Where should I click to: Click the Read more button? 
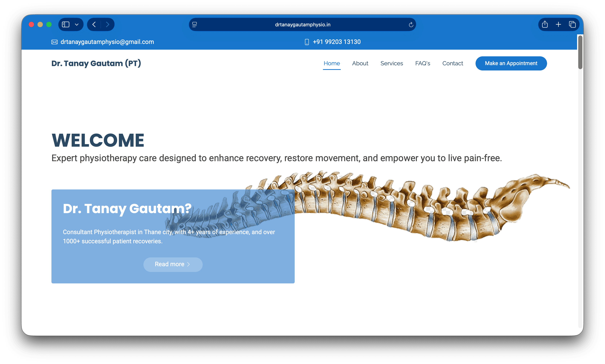pyautogui.click(x=173, y=264)
